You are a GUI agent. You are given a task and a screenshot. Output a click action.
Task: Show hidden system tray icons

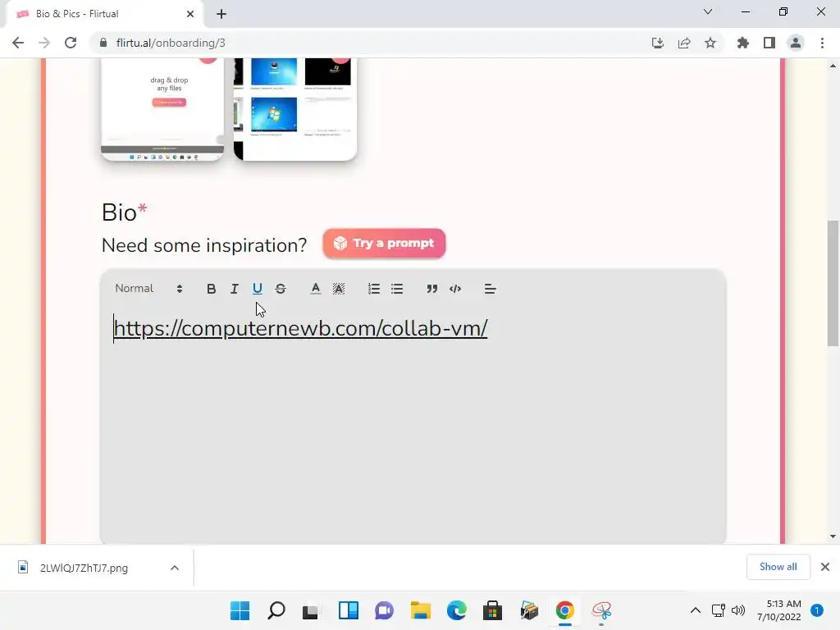click(696, 610)
